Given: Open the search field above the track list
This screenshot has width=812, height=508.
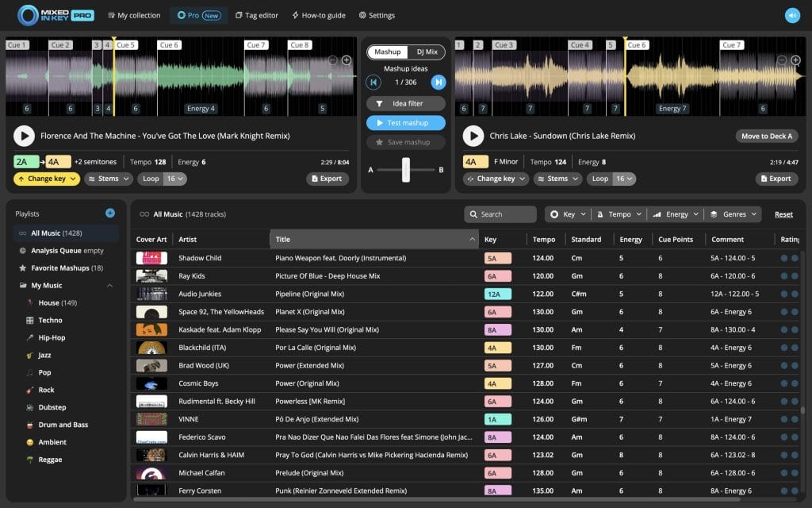Looking at the screenshot, I should (500, 214).
